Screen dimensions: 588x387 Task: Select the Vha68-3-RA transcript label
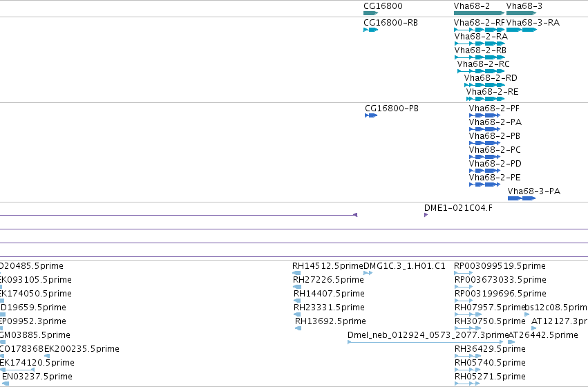[533, 23]
